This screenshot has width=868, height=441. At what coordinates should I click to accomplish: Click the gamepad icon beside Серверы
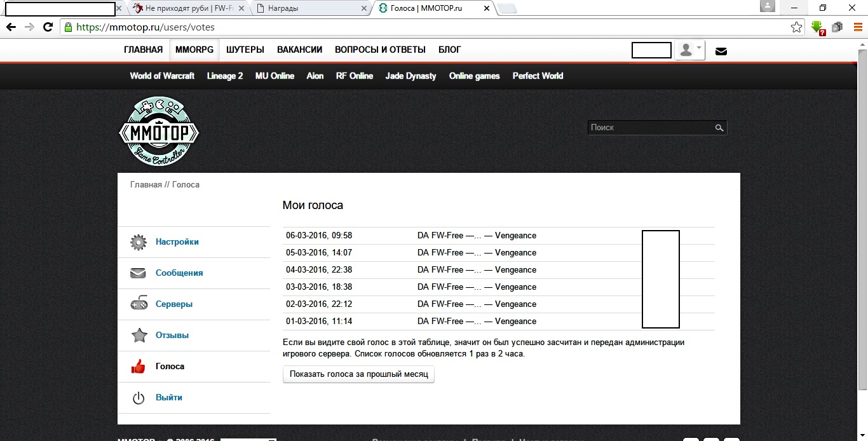point(139,304)
